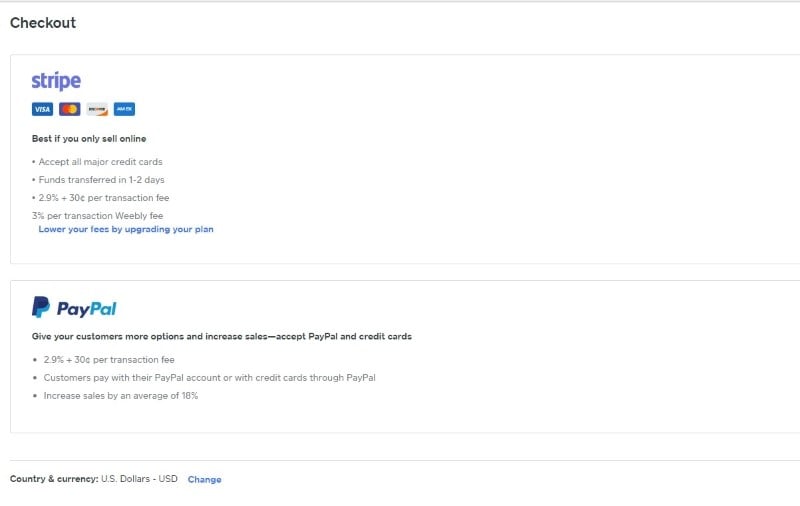Viewport: 800px width, 506px height.
Task: Click the Mastercard card icon
Action: pos(69,109)
